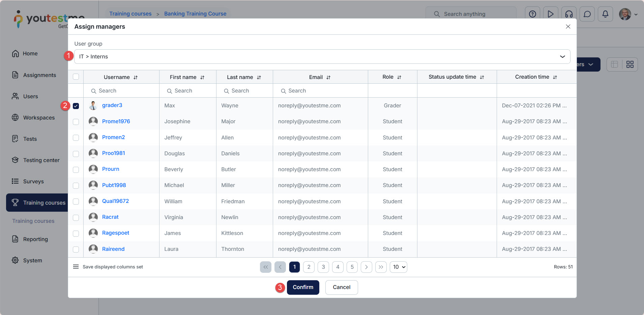Open the user profile menu arrow

[636, 15]
